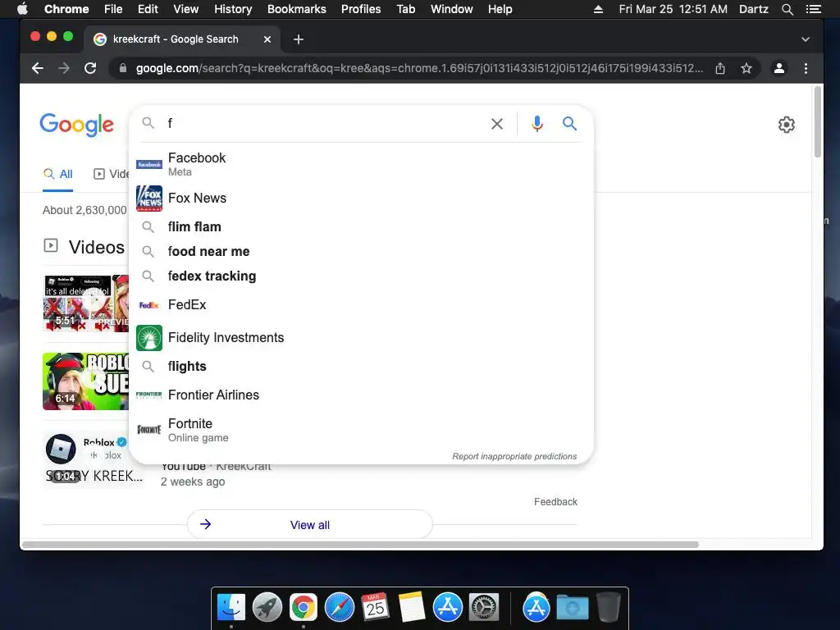Open Finder from the Dock
The height and width of the screenshot is (630, 840).
click(x=231, y=608)
